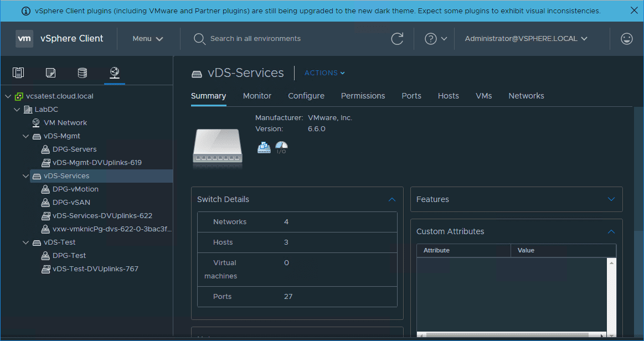Select DPG-Servers port group
Screen dimensions: 644x341
75,149
